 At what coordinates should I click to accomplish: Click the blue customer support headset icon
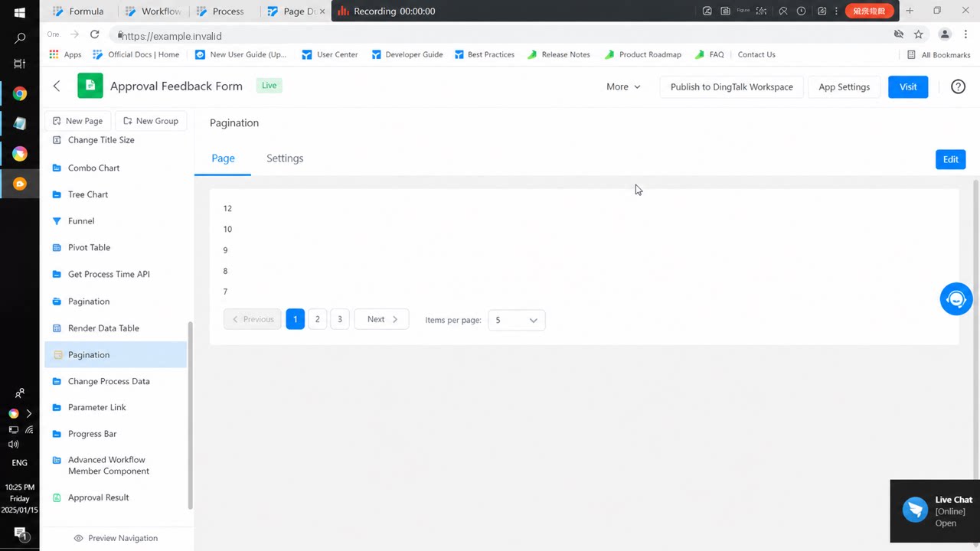pos(956,299)
